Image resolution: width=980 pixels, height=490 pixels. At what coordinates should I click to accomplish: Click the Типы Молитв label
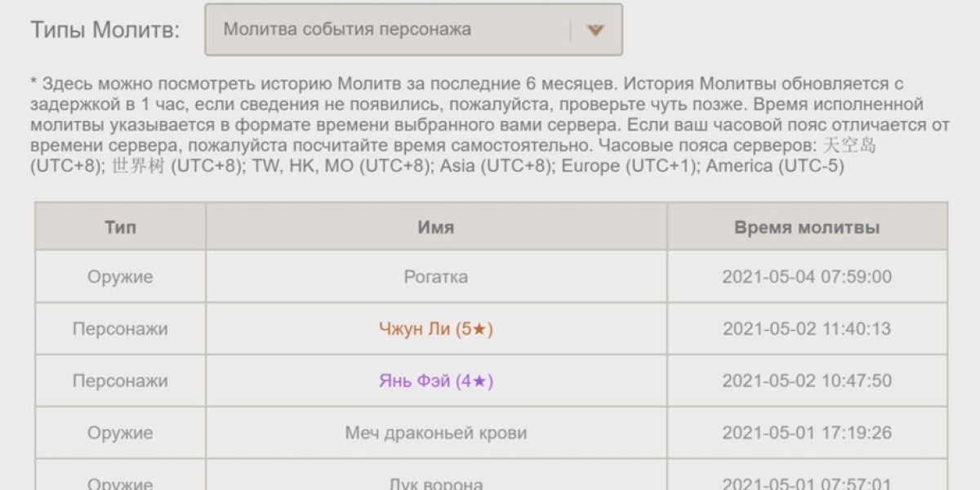pyautogui.click(x=105, y=30)
